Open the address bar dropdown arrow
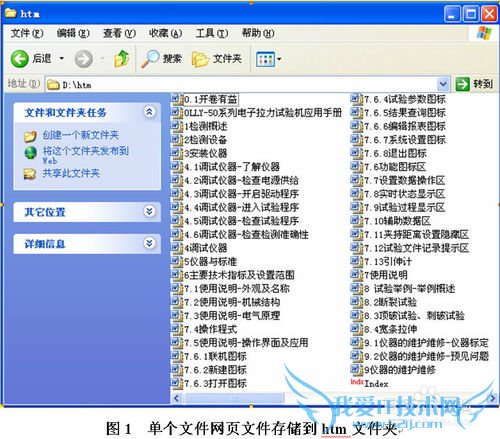Viewport: 500px width, 439px height. point(443,84)
